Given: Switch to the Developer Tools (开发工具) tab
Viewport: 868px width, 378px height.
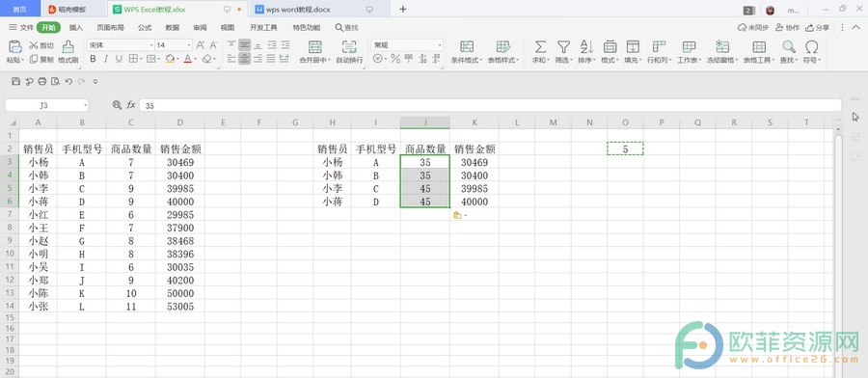Looking at the screenshot, I should point(263,28).
